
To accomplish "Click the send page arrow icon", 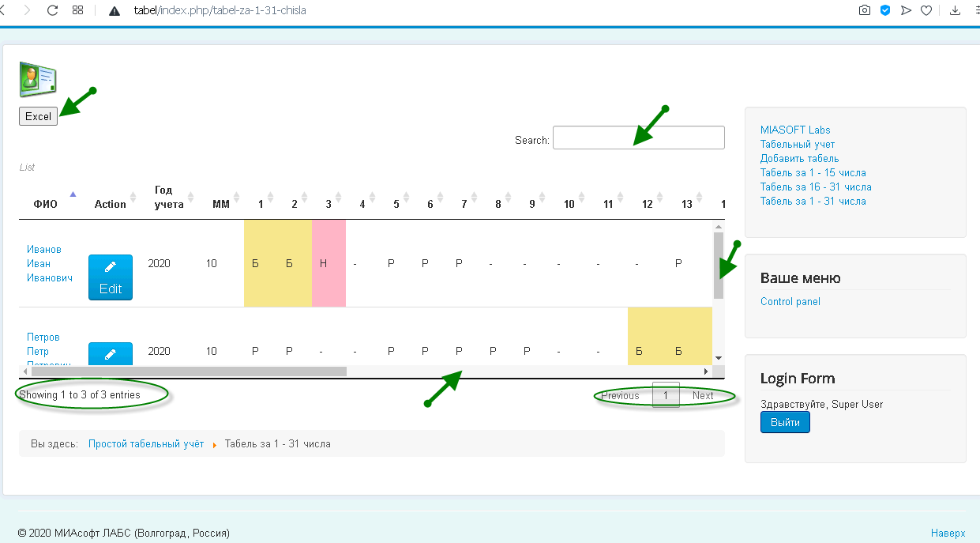I will tap(906, 10).
